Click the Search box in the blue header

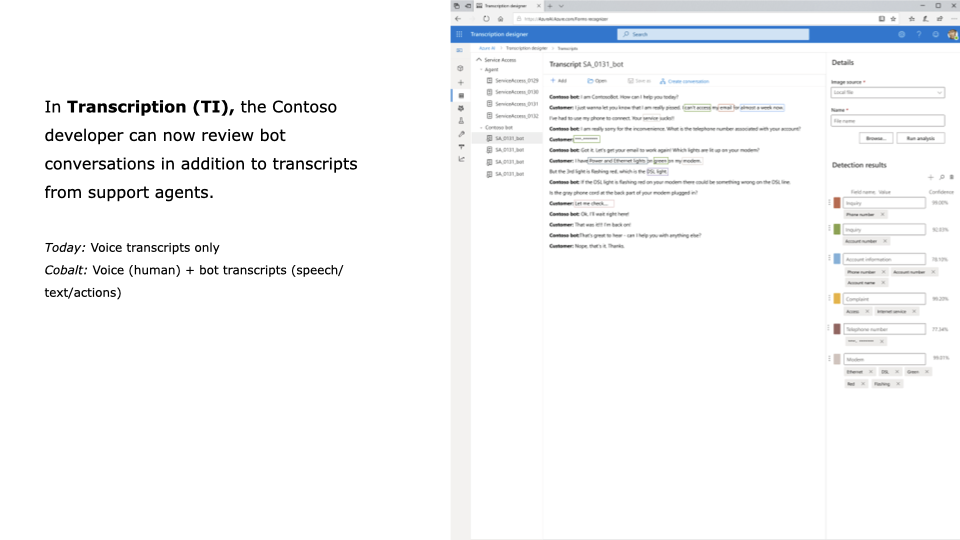[713, 34]
